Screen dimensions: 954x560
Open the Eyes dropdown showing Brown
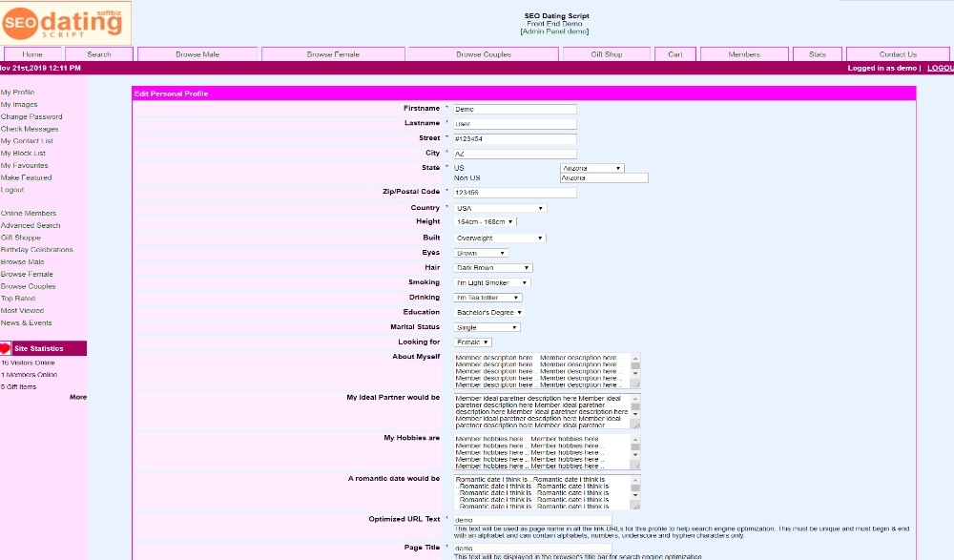tap(481, 253)
